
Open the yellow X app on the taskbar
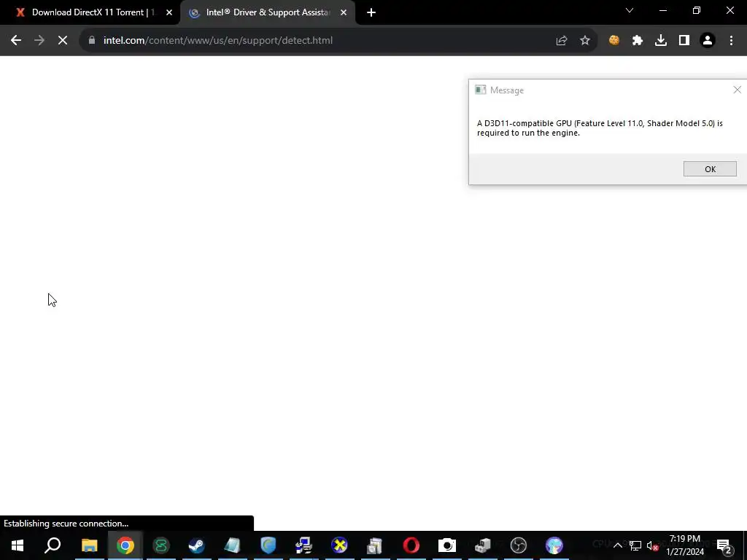point(340,545)
